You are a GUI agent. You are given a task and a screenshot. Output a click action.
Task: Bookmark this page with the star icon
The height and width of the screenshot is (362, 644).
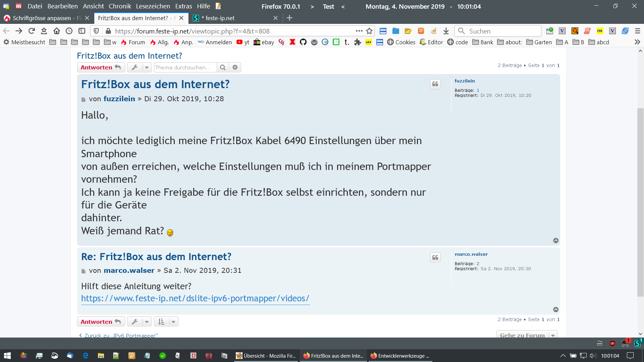(x=369, y=31)
